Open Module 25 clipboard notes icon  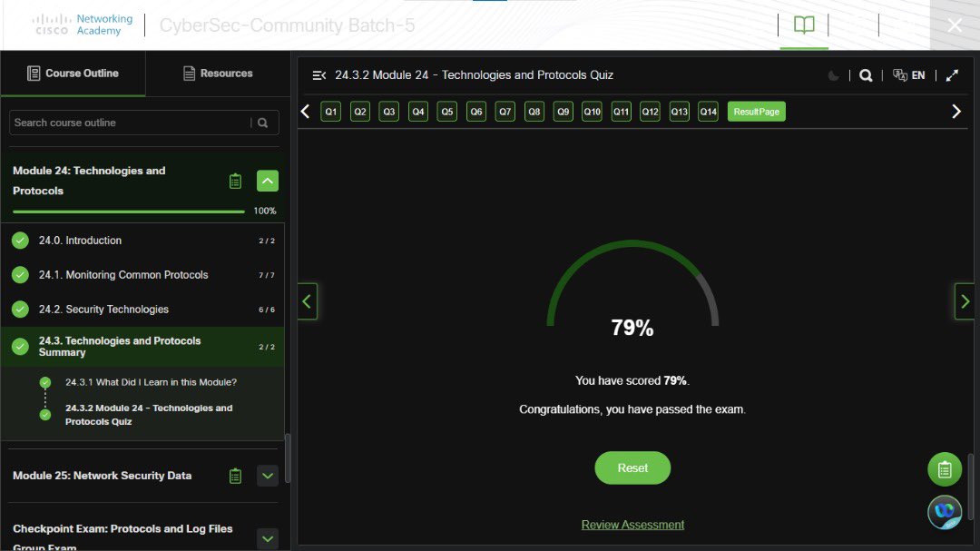(x=235, y=476)
